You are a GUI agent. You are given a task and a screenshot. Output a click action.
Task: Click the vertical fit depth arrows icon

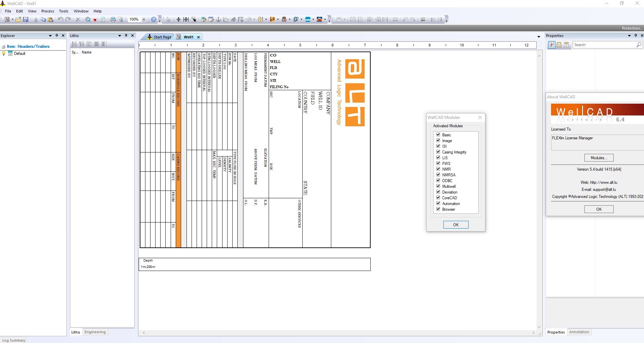[178, 20]
